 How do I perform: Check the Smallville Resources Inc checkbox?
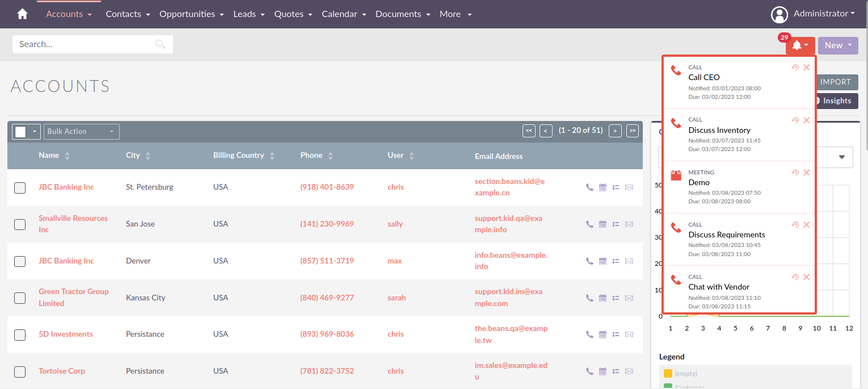coord(20,224)
